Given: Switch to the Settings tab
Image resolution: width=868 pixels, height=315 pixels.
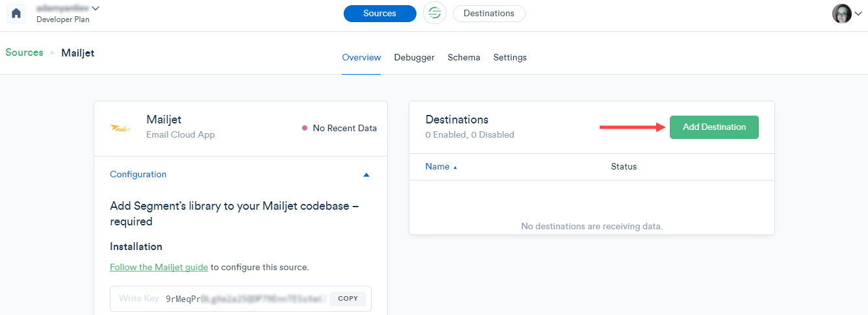Looking at the screenshot, I should (510, 58).
